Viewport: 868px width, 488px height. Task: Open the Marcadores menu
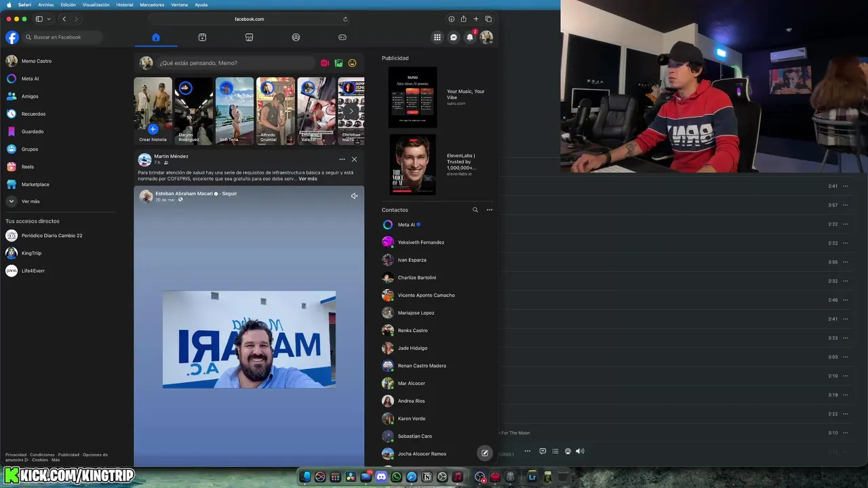pyautogui.click(x=152, y=5)
